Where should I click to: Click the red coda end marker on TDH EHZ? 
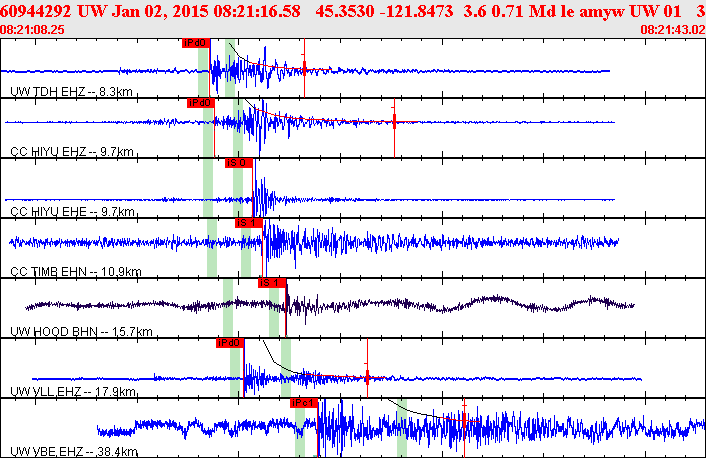pos(304,68)
